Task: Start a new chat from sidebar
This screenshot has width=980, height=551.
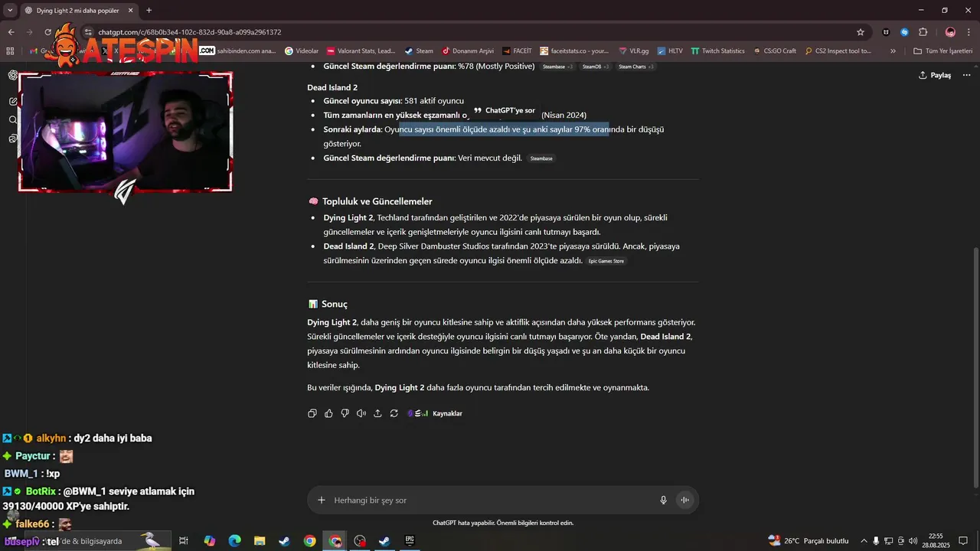Action: coord(13,101)
